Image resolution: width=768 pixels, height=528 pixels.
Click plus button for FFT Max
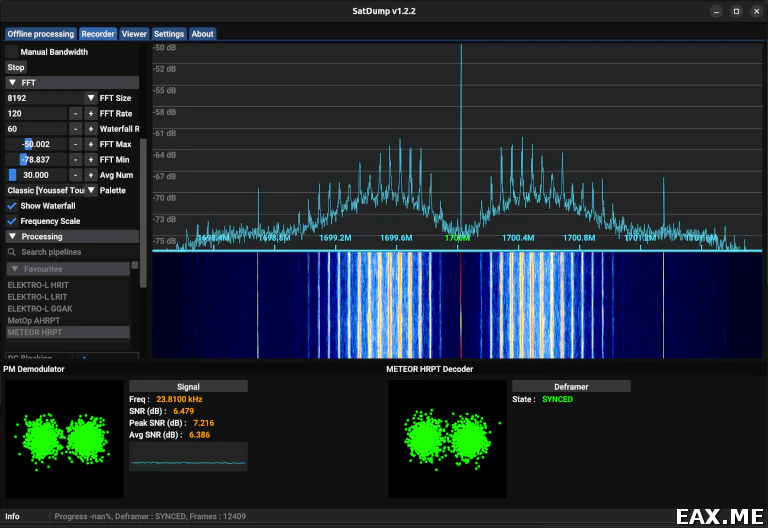click(x=91, y=144)
